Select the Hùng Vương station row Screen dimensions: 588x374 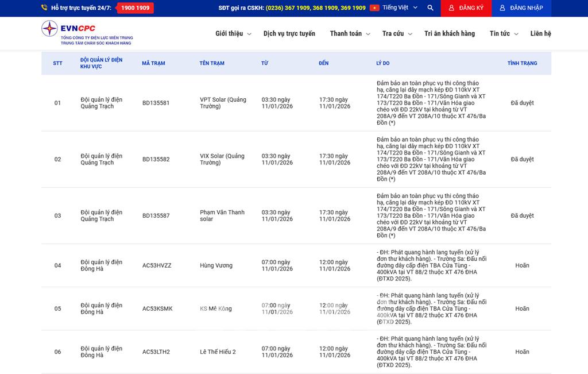pyautogui.click(x=216, y=265)
